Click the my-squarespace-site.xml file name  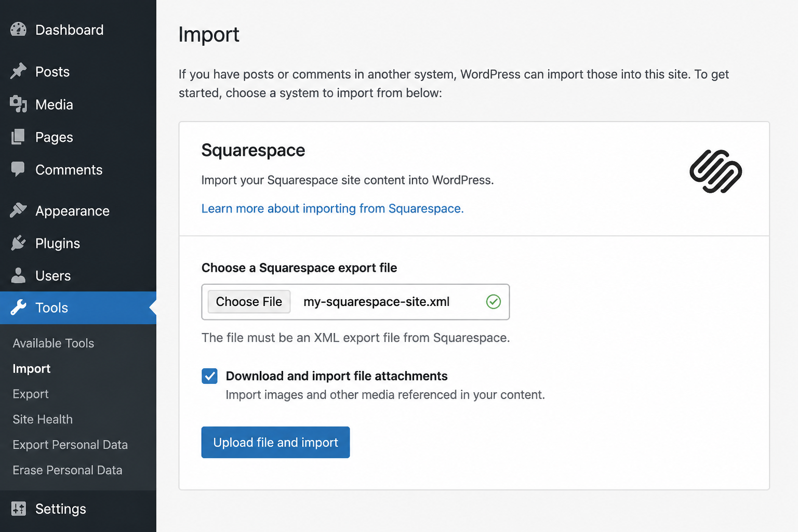(x=377, y=301)
